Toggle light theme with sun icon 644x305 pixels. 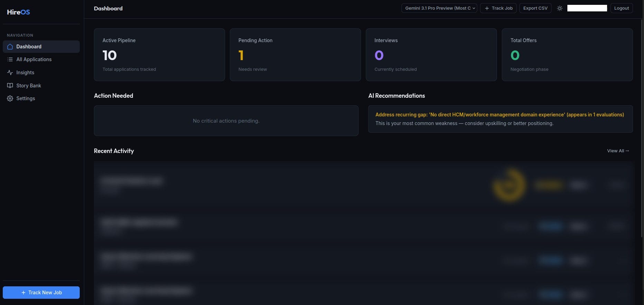pyautogui.click(x=560, y=8)
